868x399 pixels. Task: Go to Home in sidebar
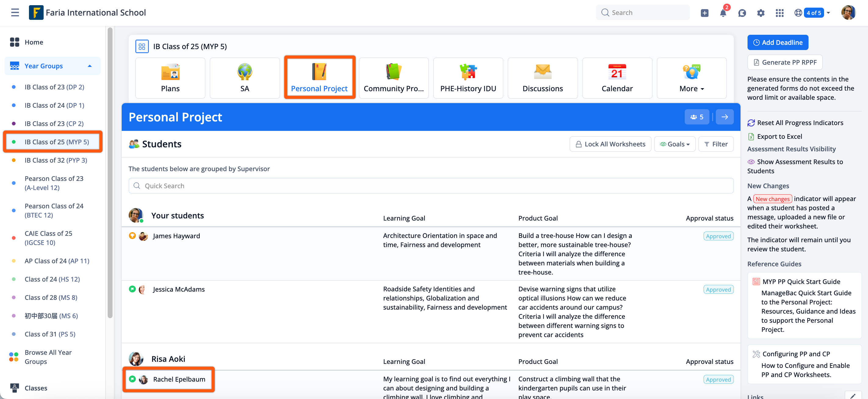tap(52, 42)
